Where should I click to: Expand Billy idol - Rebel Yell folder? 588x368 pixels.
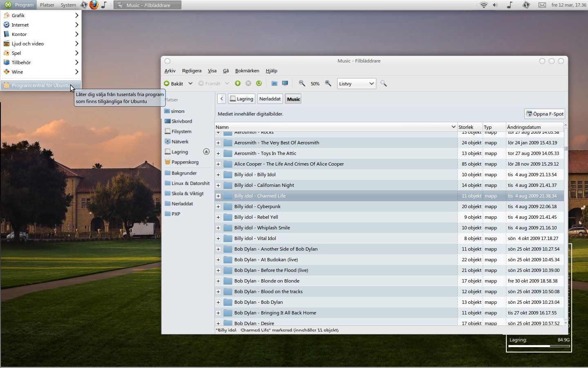(x=218, y=217)
